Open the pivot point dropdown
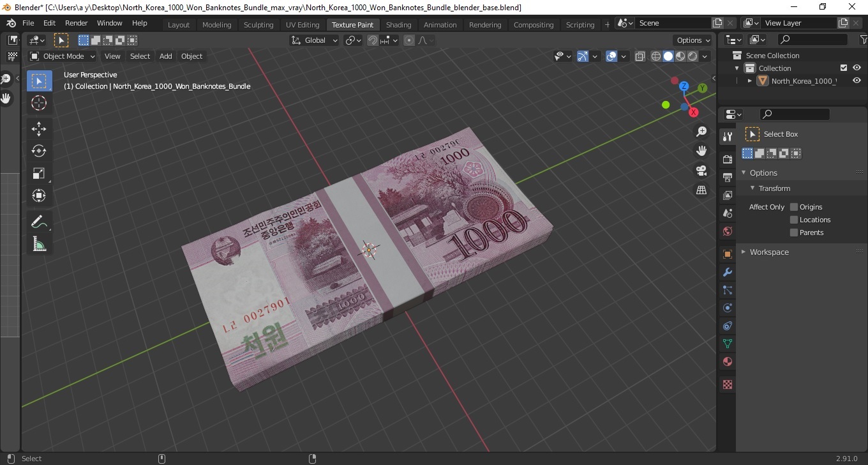This screenshot has height=465, width=868. point(354,40)
